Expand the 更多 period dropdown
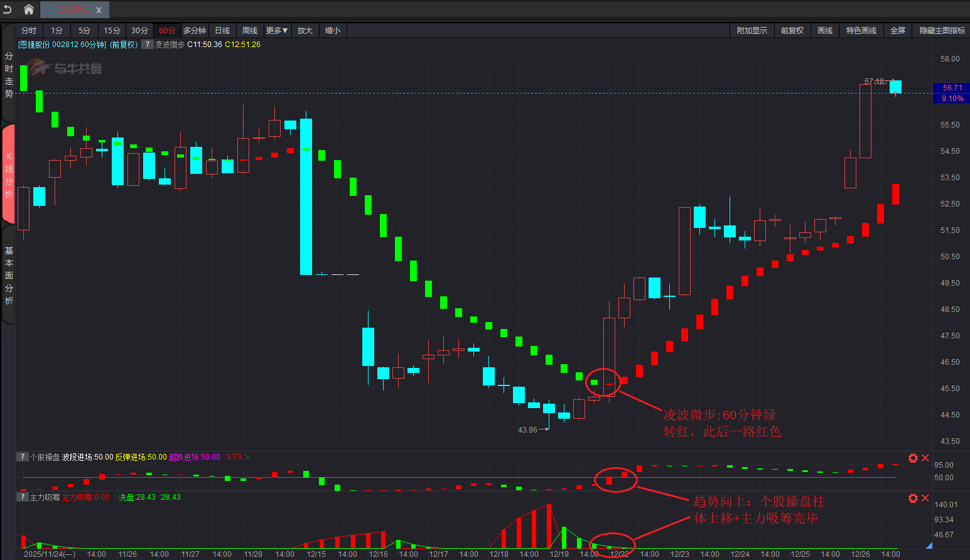Viewport: 970px width, 560px height. (x=276, y=31)
